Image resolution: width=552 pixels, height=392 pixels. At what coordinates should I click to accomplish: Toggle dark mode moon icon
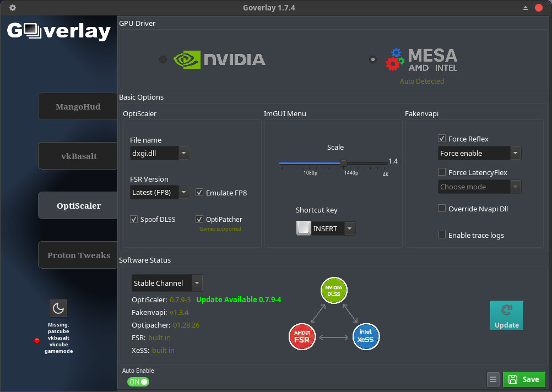click(58, 308)
